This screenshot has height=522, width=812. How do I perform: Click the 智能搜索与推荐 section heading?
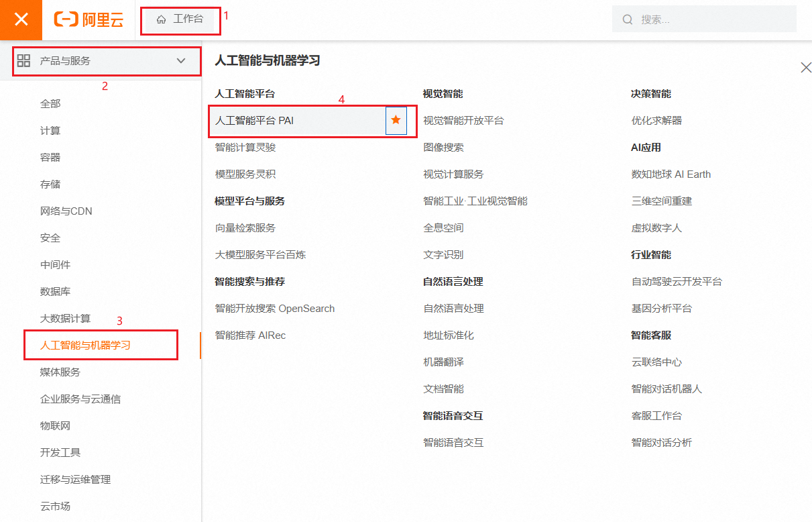250,282
